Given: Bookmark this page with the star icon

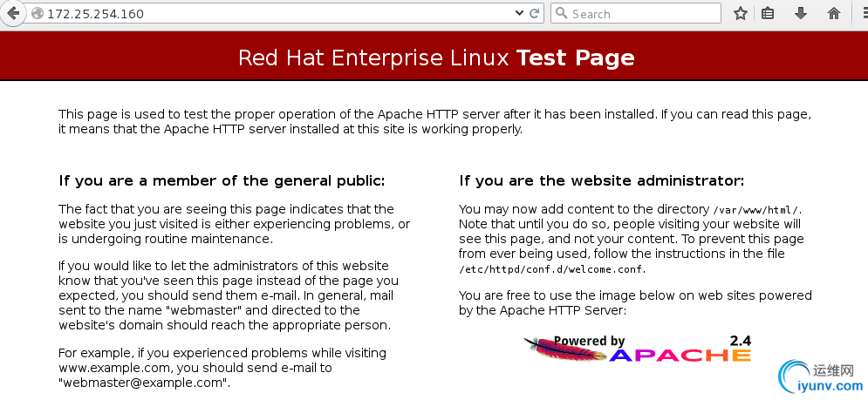Looking at the screenshot, I should [x=740, y=13].
